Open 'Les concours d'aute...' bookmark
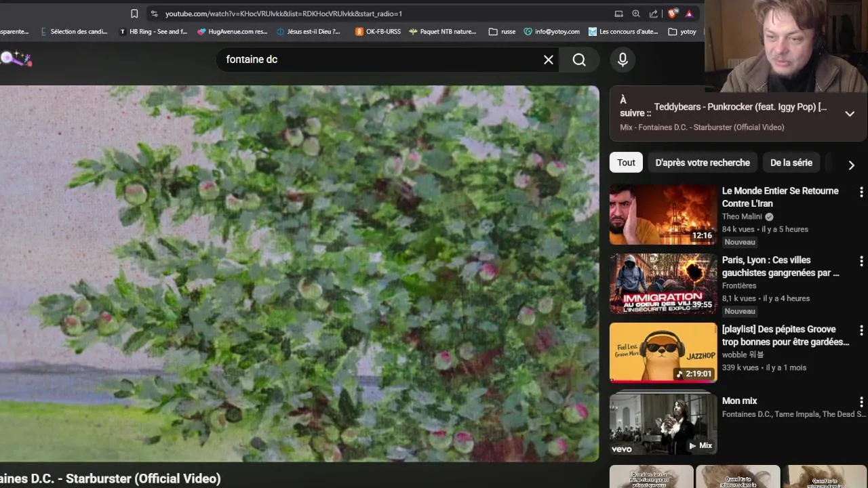868x488 pixels. tap(623, 31)
